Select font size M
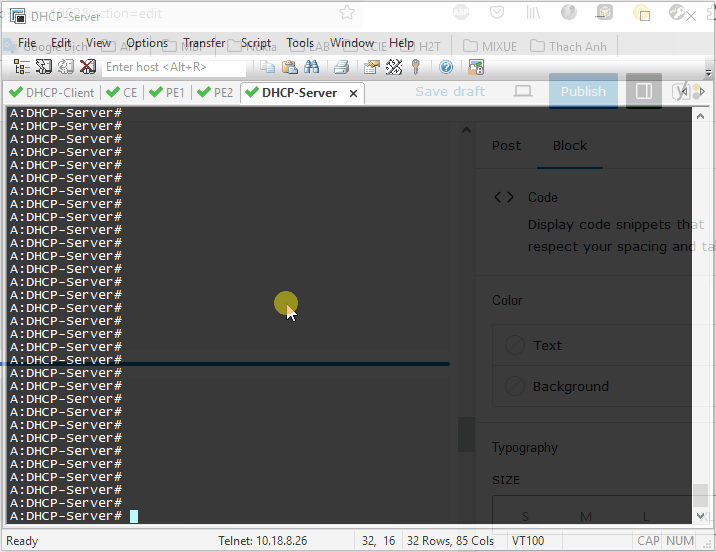Viewport: 716px width, 552px height. pos(585,516)
